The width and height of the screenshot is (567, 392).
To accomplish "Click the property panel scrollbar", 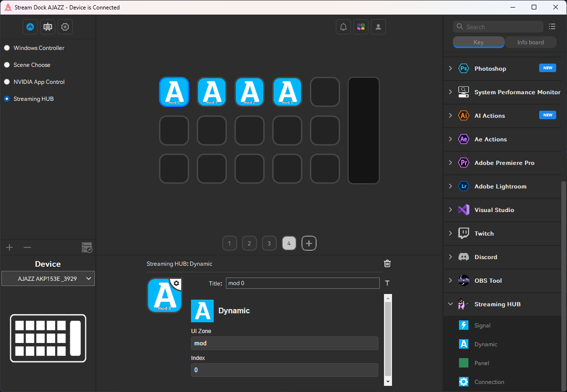I will (x=388, y=338).
